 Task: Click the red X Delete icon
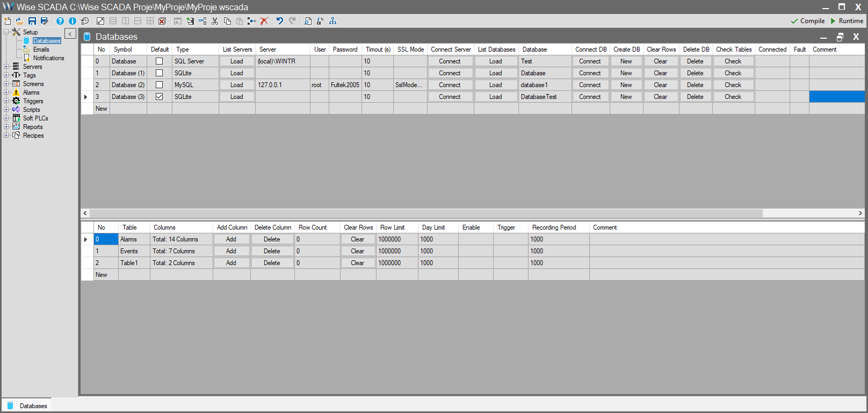(264, 21)
